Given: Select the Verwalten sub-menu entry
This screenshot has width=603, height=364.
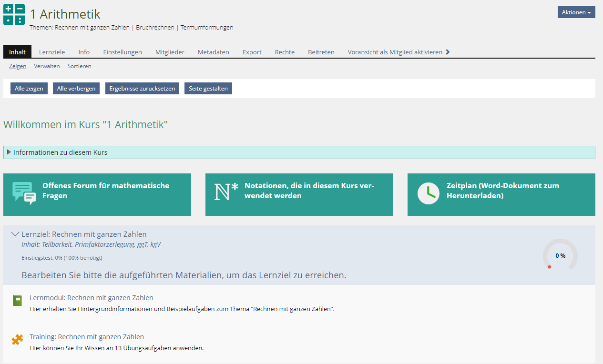Looking at the screenshot, I should coord(46,66).
